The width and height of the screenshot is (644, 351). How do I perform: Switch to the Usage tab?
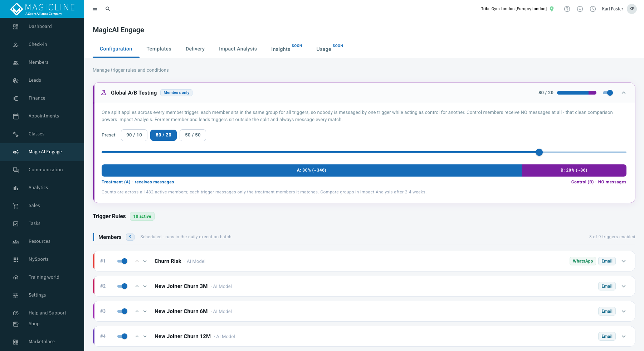click(330, 49)
